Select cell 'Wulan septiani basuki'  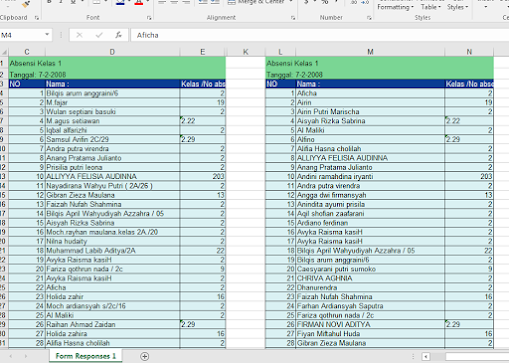[112, 112]
